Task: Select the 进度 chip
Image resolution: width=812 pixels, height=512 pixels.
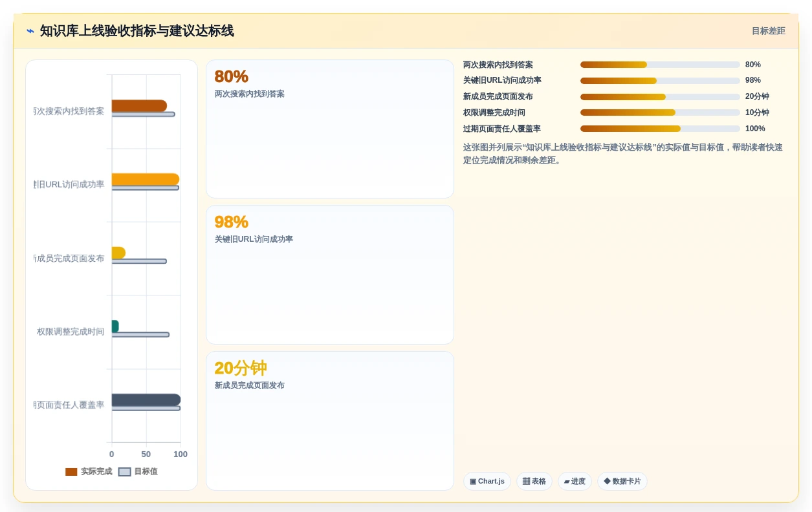Action: [575, 481]
